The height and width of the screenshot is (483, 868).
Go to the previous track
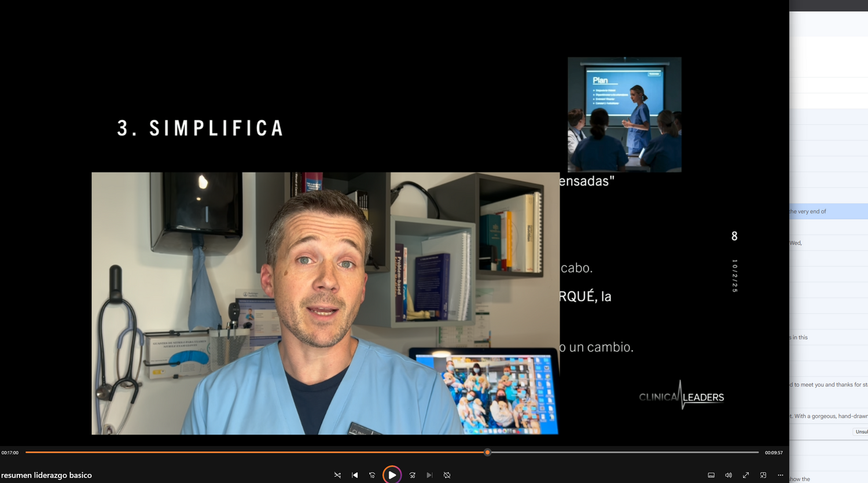coord(355,475)
